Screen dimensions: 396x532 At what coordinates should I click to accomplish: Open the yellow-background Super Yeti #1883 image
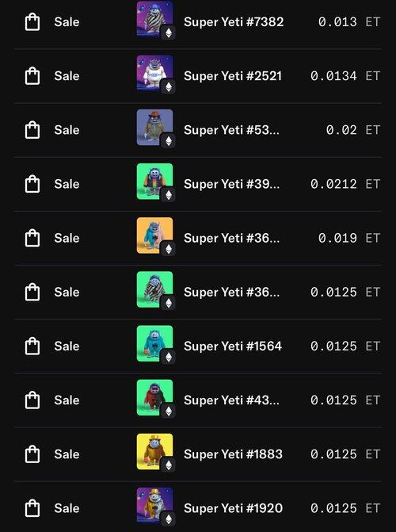point(154,452)
